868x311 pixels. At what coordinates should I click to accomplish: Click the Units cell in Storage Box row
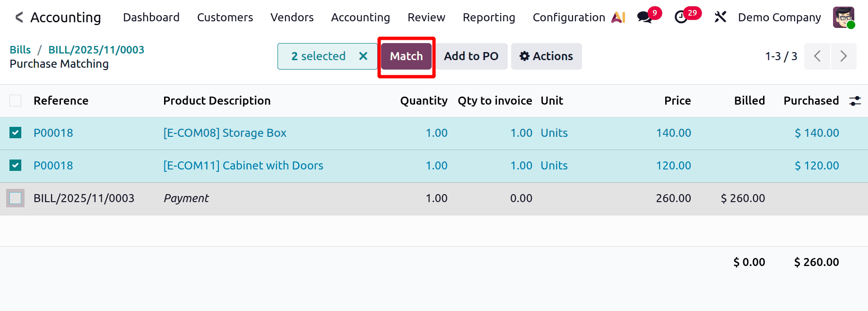click(x=554, y=133)
